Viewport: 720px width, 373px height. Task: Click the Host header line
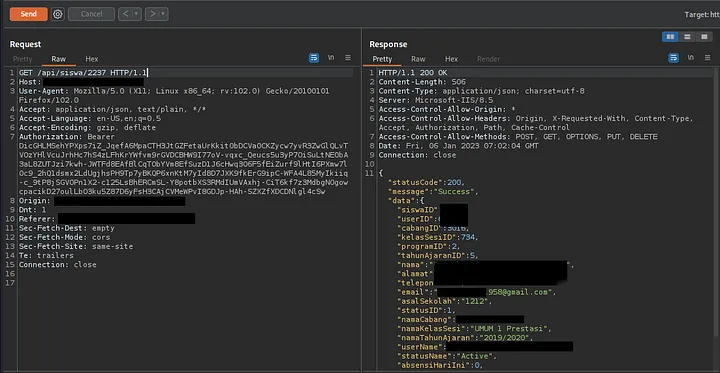(x=81, y=82)
